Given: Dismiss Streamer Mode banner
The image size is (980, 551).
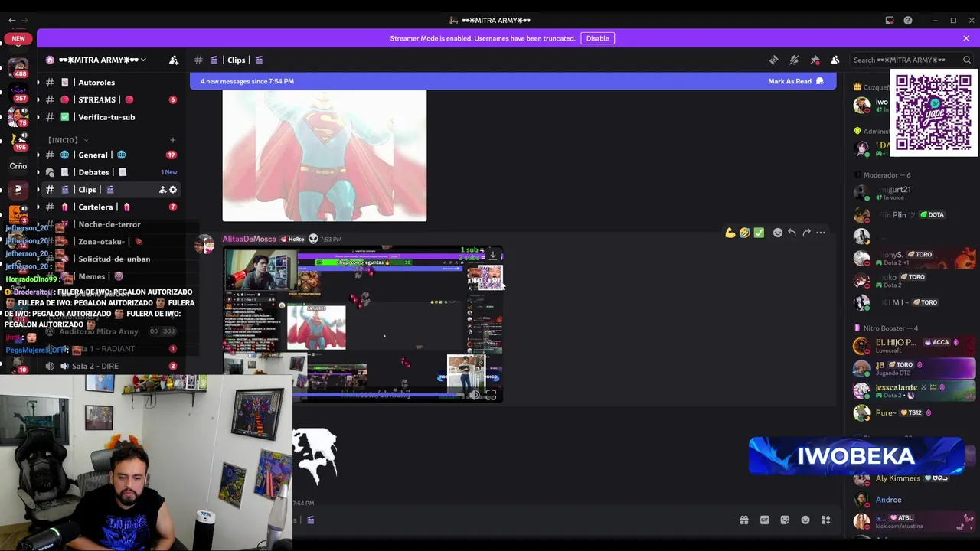Looking at the screenshot, I should pos(966,38).
